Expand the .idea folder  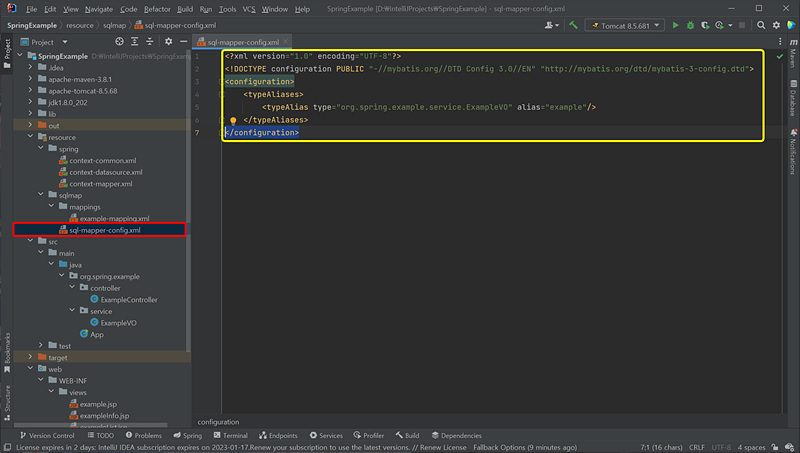point(31,67)
